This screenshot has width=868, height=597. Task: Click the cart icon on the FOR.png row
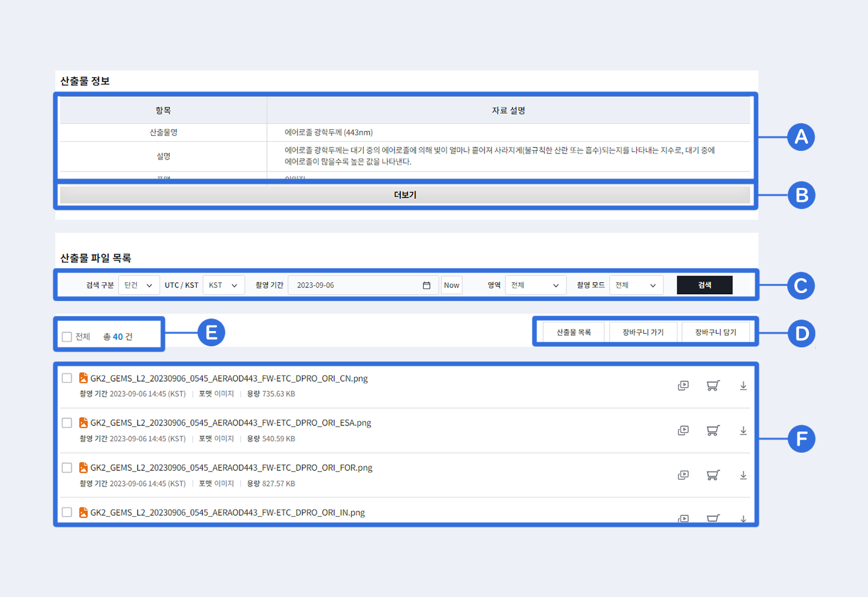(x=713, y=475)
